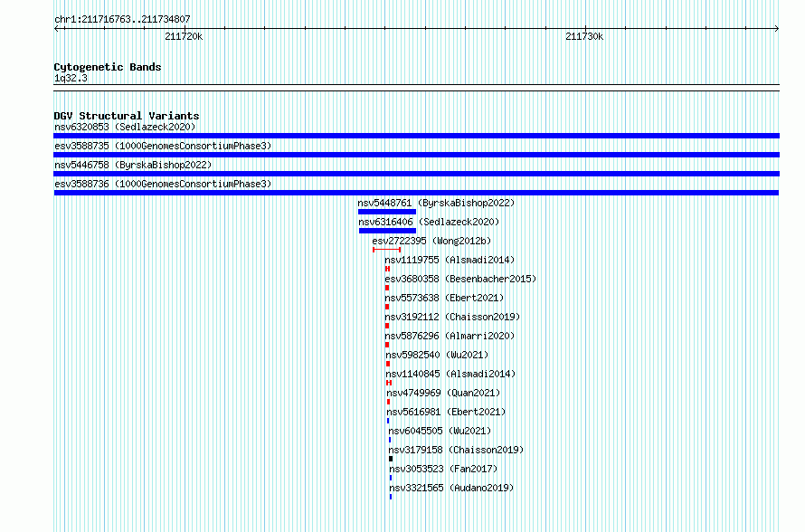The image size is (805, 532).
Task: Click the red H-shaped glyph under nsv1119755
Action: 387,269
